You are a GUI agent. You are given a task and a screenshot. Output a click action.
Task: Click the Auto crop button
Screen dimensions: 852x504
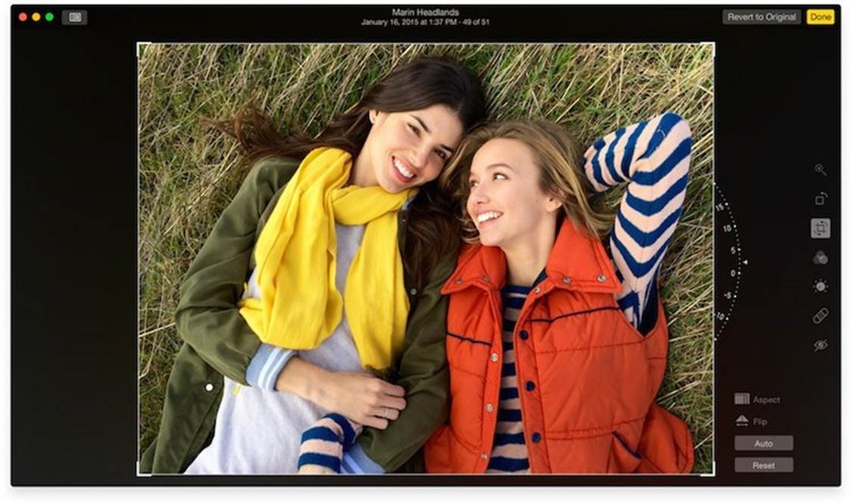tap(763, 443)
